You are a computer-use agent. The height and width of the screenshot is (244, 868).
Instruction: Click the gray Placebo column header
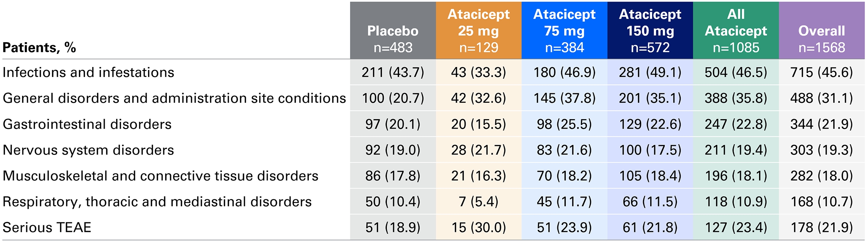(x=393, y=31)
